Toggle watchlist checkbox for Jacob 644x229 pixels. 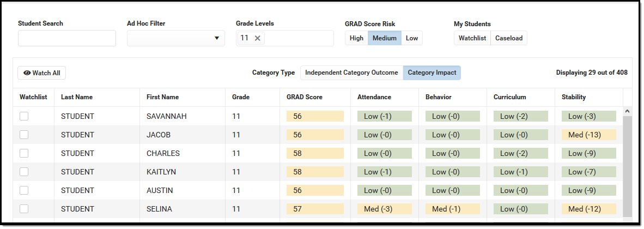(x=24, y=135)
